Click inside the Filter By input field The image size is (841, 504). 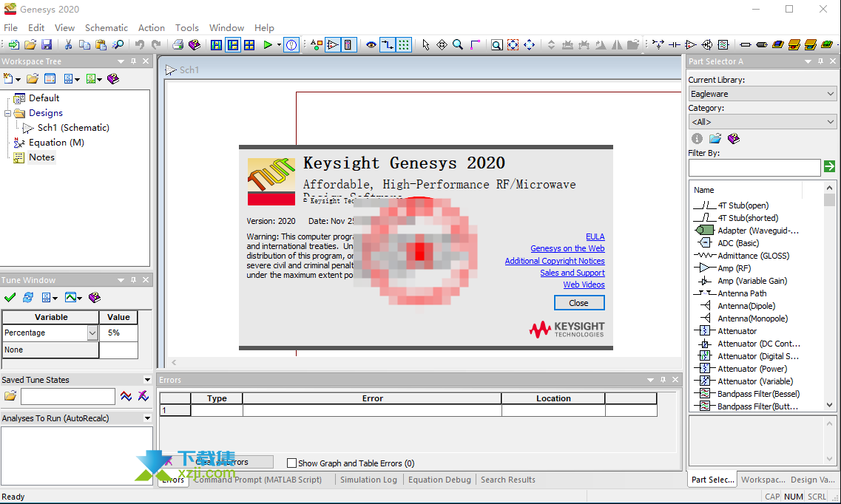coord(754,167)
